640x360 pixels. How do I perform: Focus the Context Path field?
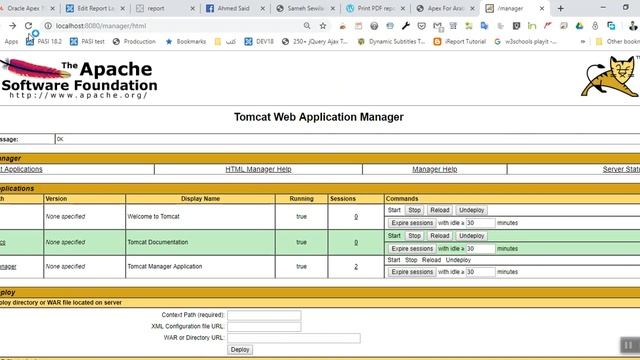tap(264, 315)
